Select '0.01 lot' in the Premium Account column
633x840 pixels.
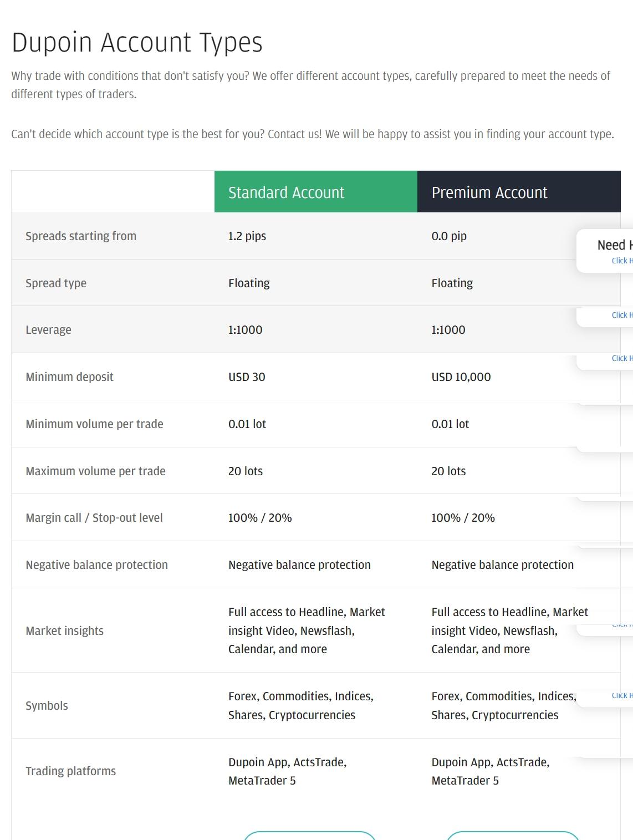point(450,424)
